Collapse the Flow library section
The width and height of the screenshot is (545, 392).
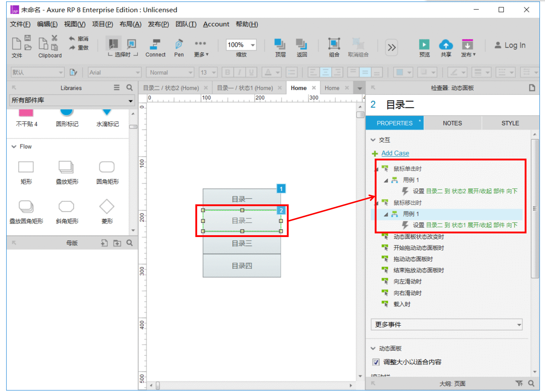coord(14,147)
